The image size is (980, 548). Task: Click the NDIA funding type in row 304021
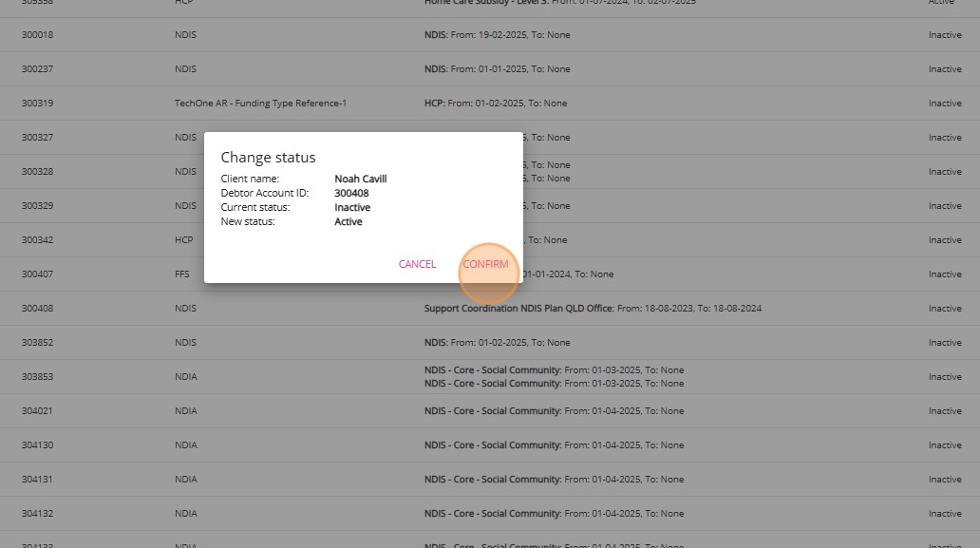185,411
